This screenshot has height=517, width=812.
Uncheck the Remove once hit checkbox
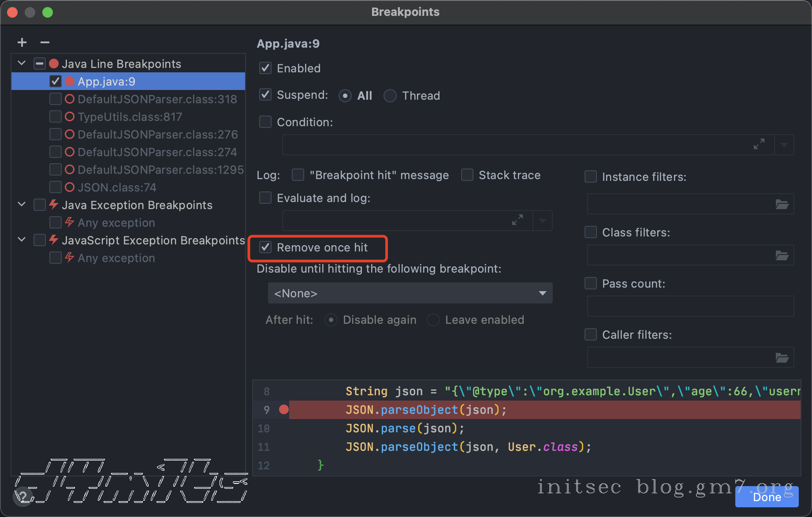point(265,247)
